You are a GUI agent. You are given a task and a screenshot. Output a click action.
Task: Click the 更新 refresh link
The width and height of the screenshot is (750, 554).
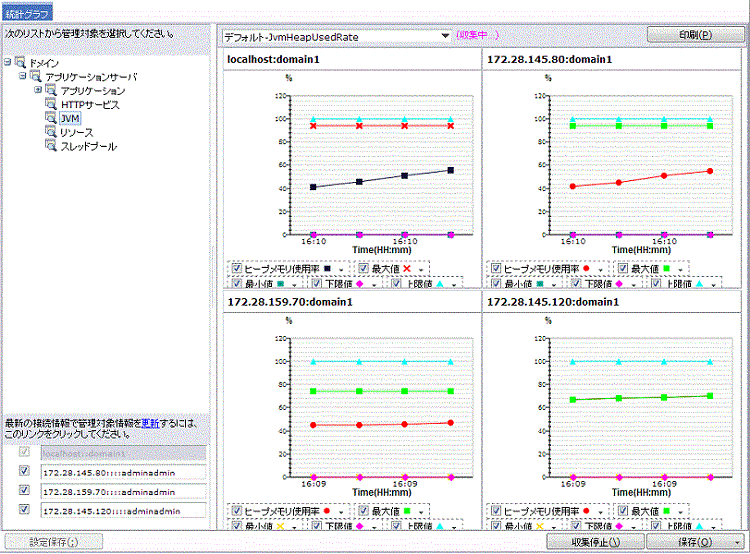(x=149, y=423)
